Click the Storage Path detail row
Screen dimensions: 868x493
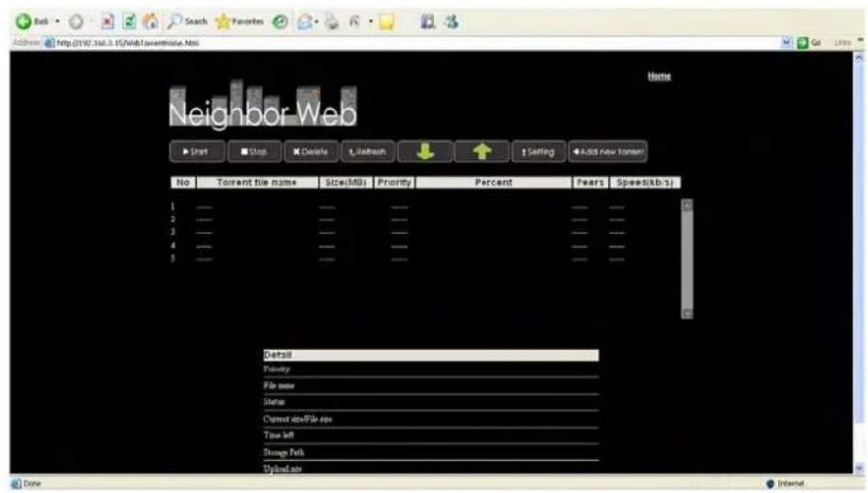tap(430, 452)
